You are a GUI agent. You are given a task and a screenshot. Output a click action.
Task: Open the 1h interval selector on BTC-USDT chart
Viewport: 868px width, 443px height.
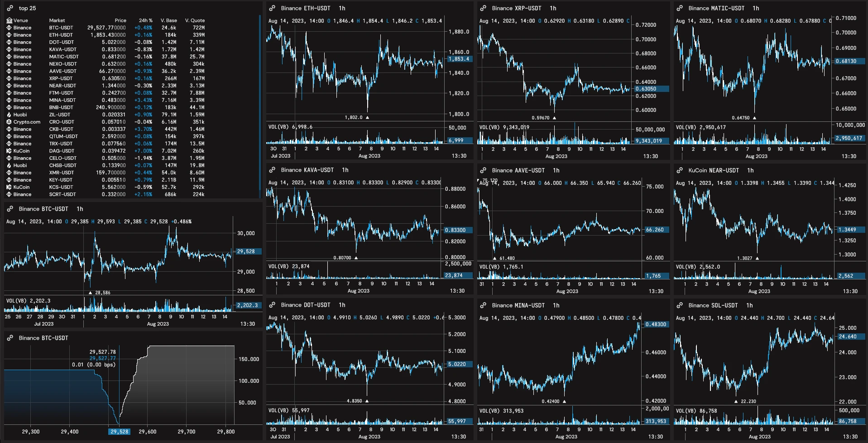pos(80,209)
